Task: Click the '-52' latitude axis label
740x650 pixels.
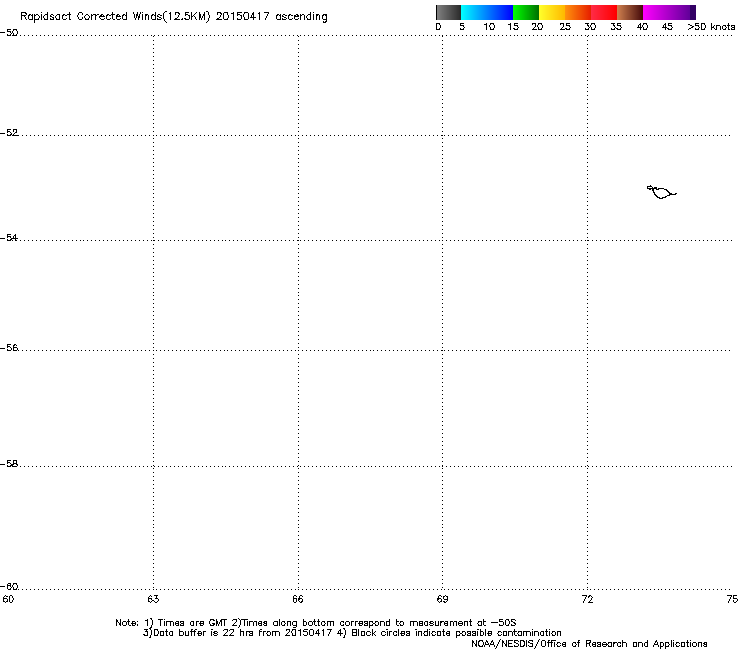Action: point(9,133)
